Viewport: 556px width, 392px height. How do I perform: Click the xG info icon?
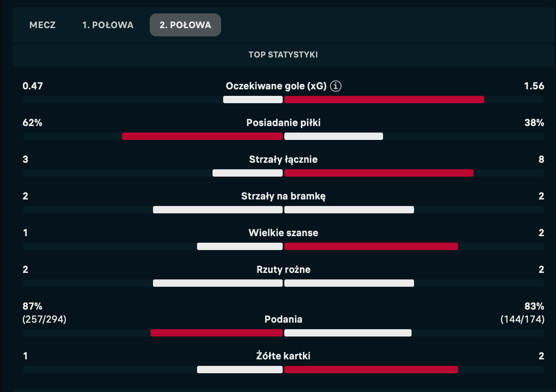tap(336, 86)
